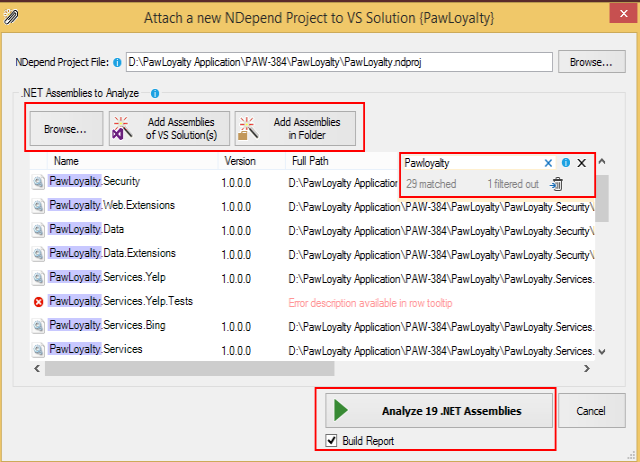Click the horizontal scrollbar left arrow
This screenshot has width=640, height=462.
37,369
